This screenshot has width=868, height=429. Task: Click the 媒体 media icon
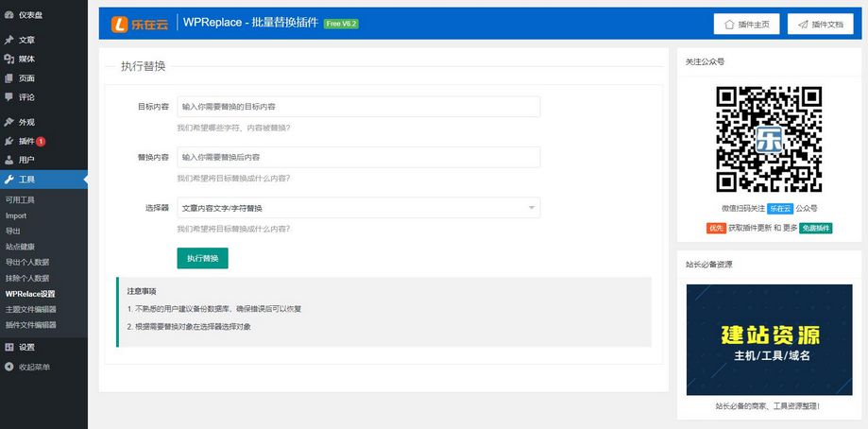click(9, 59)
